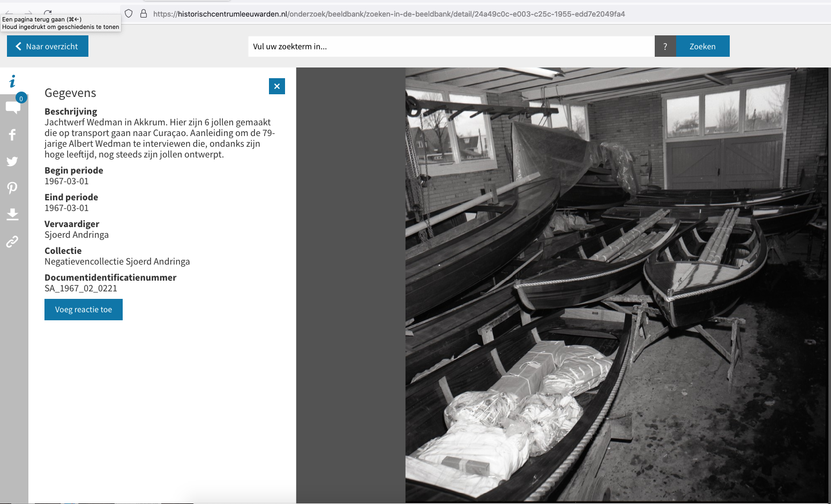Click the padlock site security icon
This screenshot has width=831, height=504.
[x=144, y=14]
